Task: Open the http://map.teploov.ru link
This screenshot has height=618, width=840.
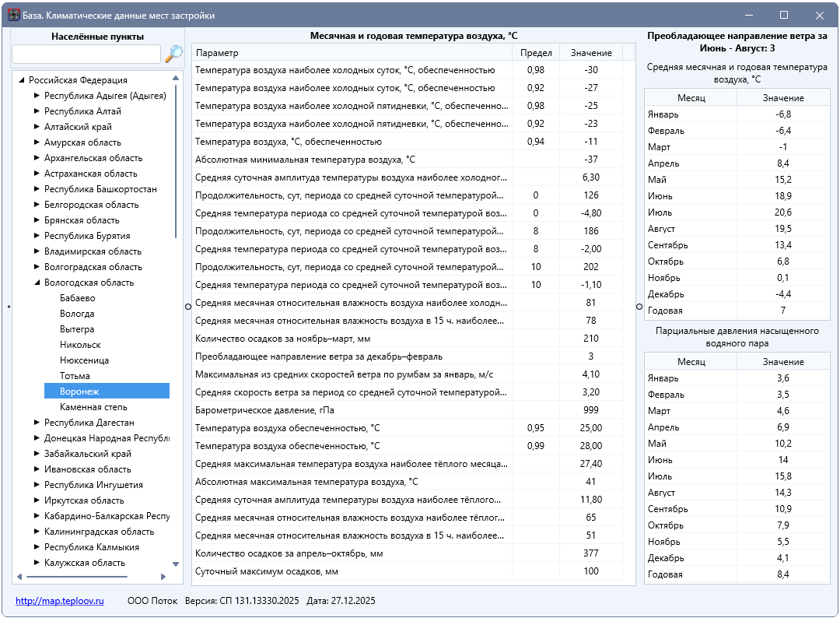Action: pos(59,601)
